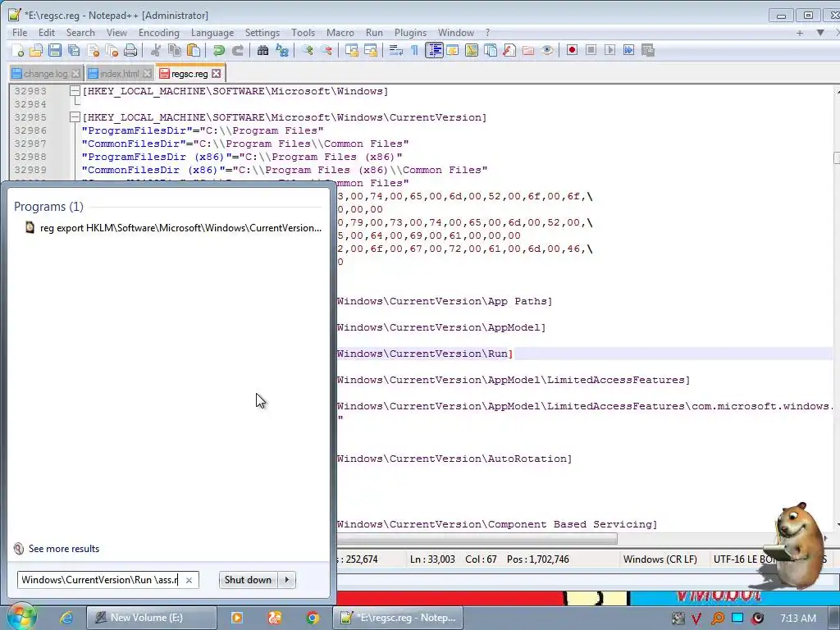Clear the Start menu search box
Image resolution: width=840 pixels, height=630 pixels.
coord(189,580)
